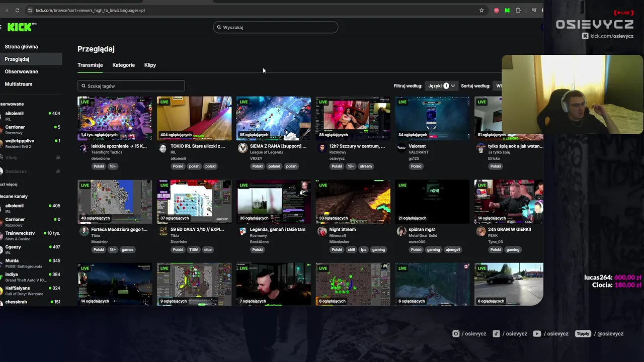The height and width of the screenshot is (362, 644).
Task: Click the TIBIA tag on Dicerinho stream
Action: (x=194, y=250)
